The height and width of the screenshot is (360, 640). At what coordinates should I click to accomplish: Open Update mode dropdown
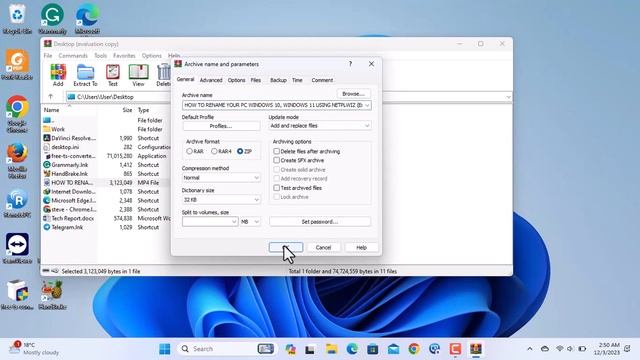tap(367, 126)
